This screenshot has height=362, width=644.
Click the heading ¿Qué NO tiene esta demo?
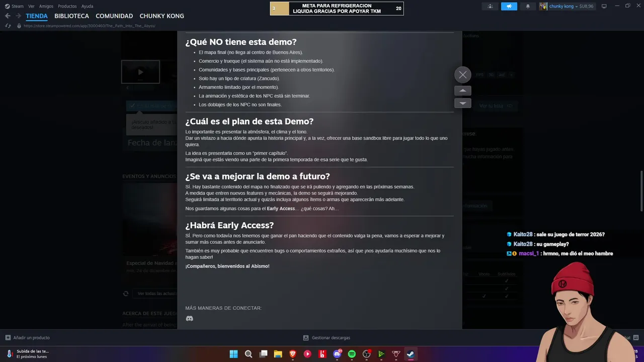coord(241,42)
